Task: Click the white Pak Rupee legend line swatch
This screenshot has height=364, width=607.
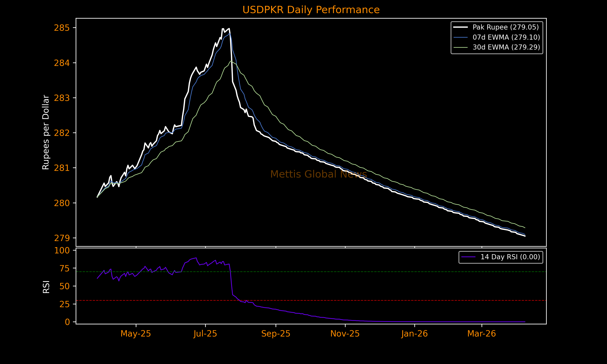Action: (461, 27)
